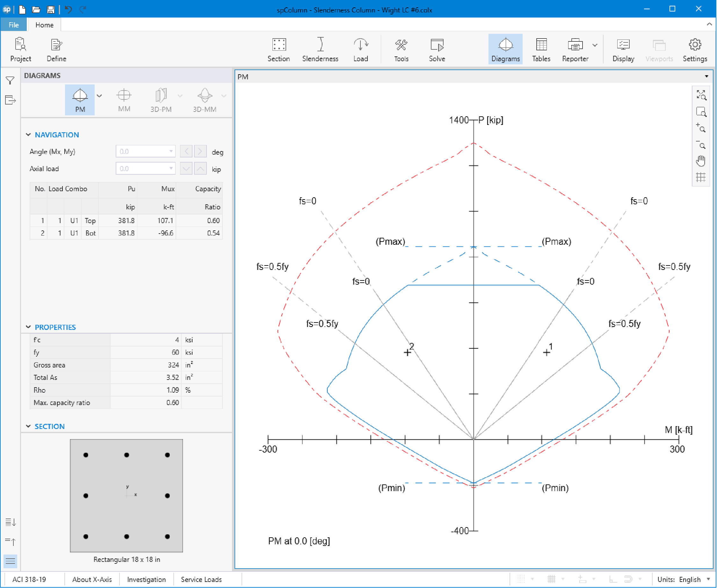This screenshot has height=588, width=717.
Task: Click the Save icon in title bar
Action: [x=50, y=10]
